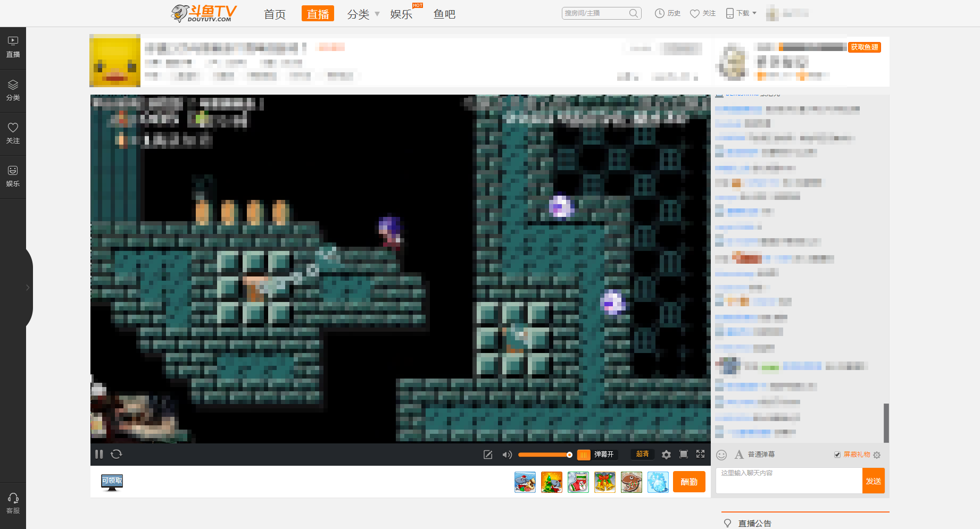Click the chat panel scrollbar
This screenshot has height=529, width=980.
pyautogui.click(x=886, y=423)
